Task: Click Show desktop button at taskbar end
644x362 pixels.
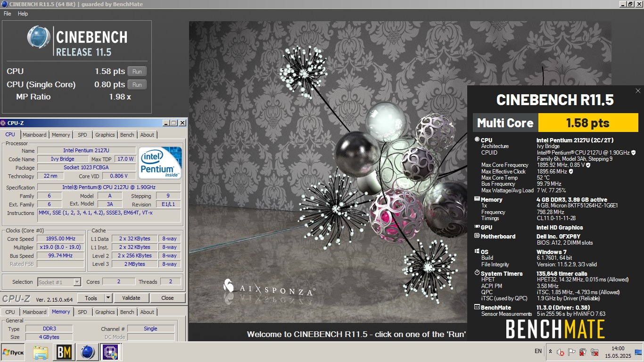Action: coord(638,352)
